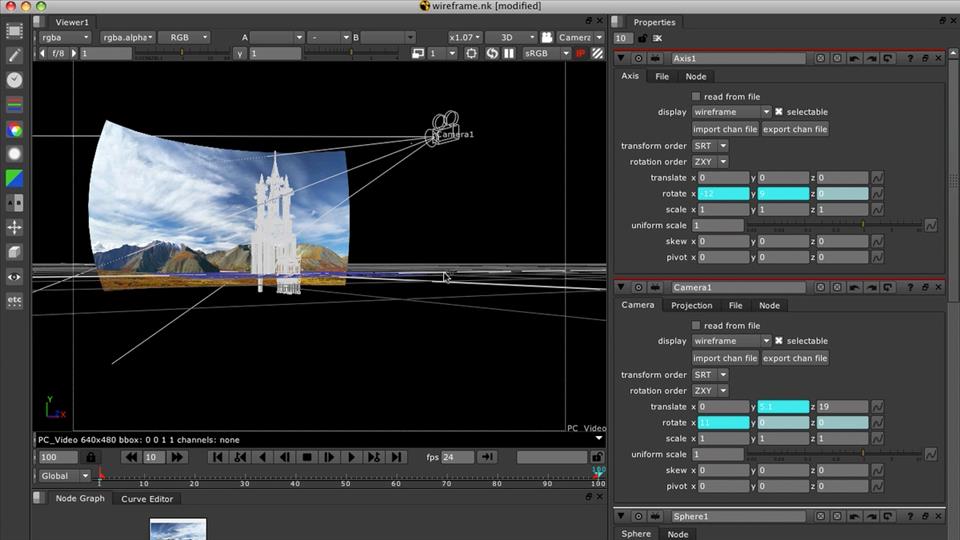Click Camera1 'import chan file' button
This screenshot has width=960, height=540.
point(725,358)
